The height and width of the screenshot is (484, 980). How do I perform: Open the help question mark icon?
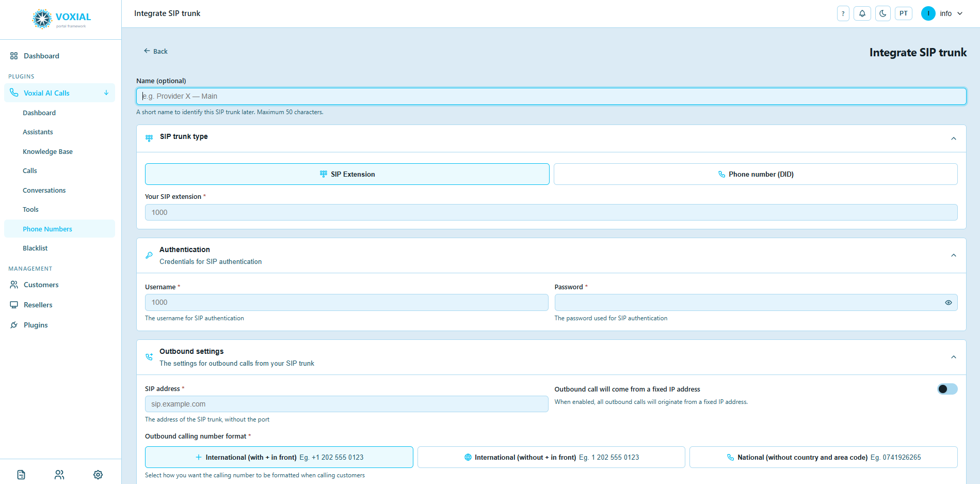point(843,14)
